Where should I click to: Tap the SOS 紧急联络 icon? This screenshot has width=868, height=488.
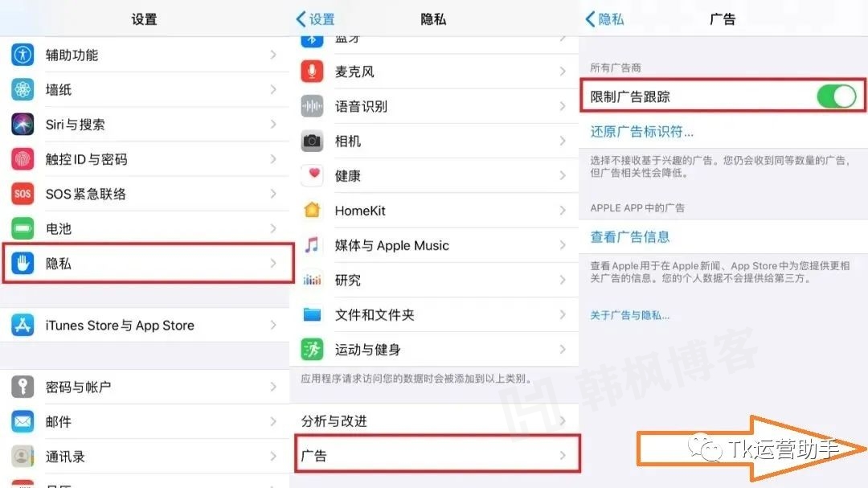coord(22,193)
